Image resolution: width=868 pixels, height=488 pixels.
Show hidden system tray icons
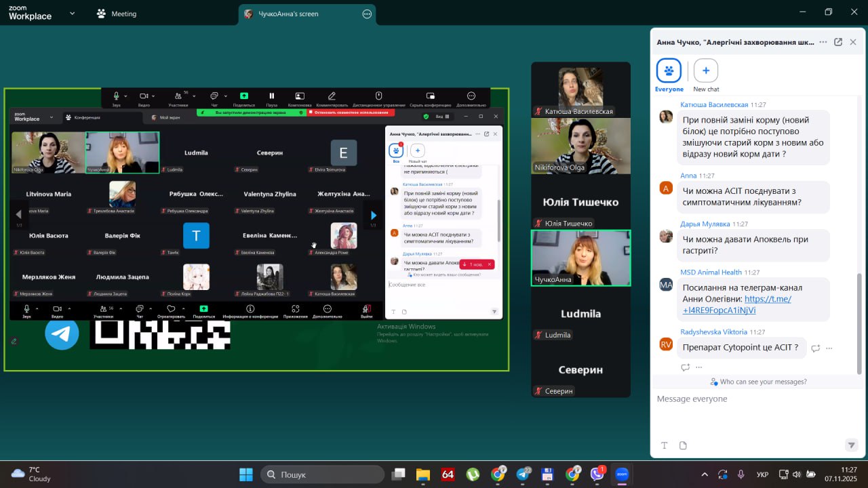(705, 474)
